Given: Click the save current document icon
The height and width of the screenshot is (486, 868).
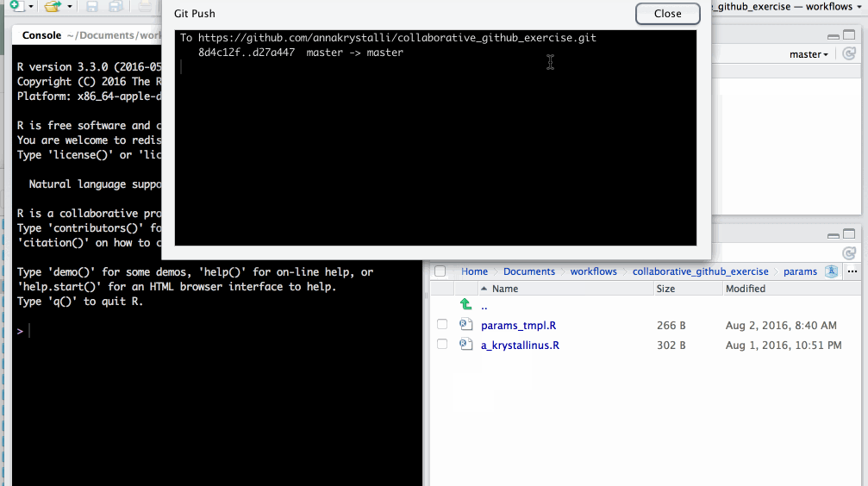Looking at the screenshot, I should pyautogui.click(x=92, y=6).
